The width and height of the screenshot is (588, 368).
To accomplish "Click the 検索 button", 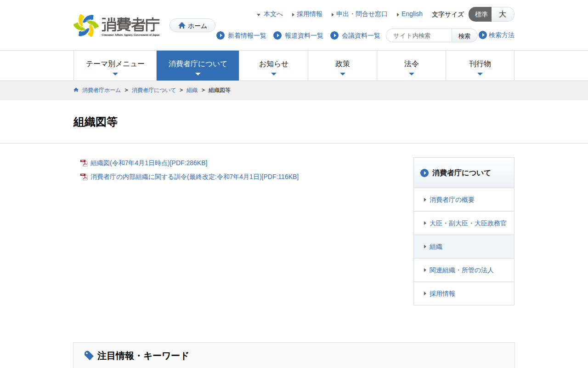I will tap(464, 35).
